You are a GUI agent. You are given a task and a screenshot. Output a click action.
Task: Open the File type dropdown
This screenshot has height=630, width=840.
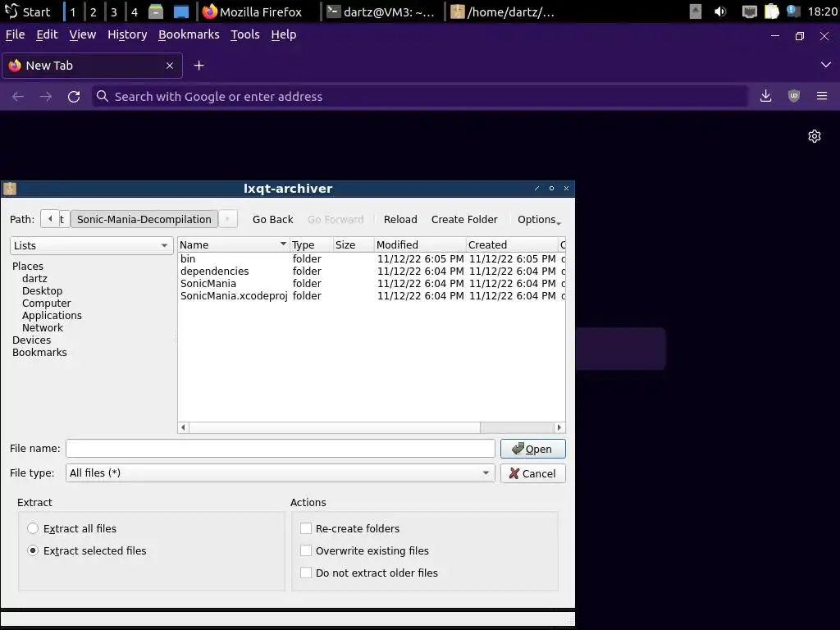pos(281,473)
